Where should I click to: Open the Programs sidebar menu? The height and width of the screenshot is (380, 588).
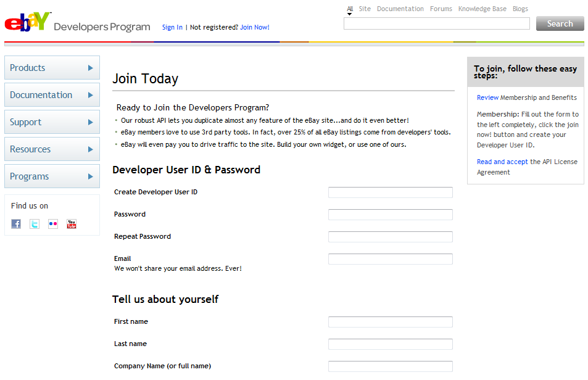click(x=52, y=176)
